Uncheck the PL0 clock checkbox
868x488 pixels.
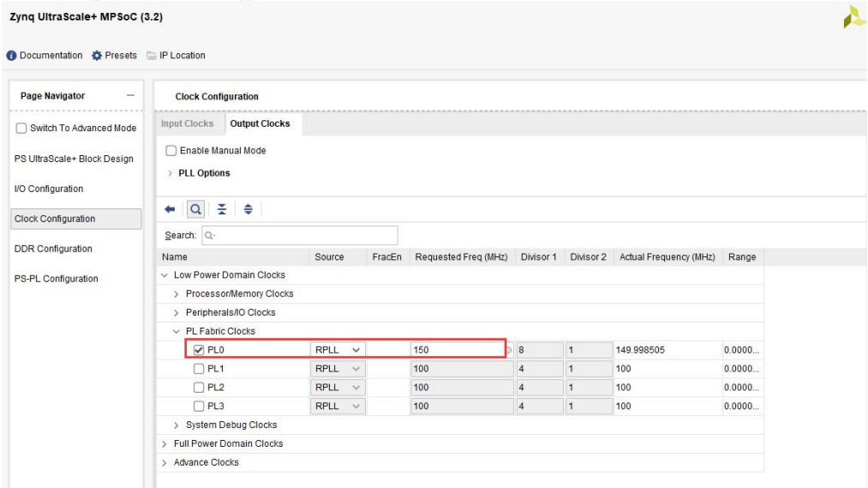coord(200,350)
